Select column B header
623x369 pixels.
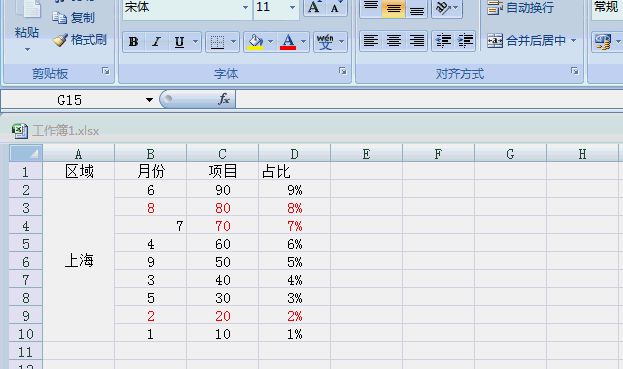[151, 154]
